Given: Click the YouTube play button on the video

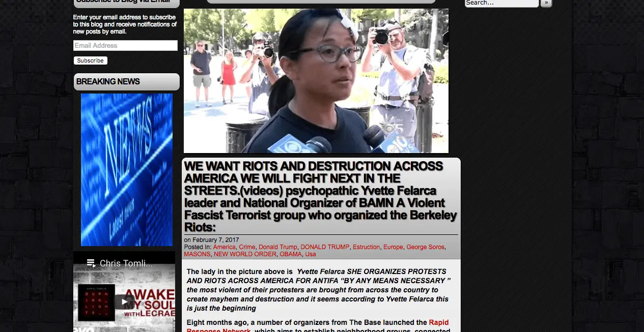Looking at the screenshot, I should point(124,301).
